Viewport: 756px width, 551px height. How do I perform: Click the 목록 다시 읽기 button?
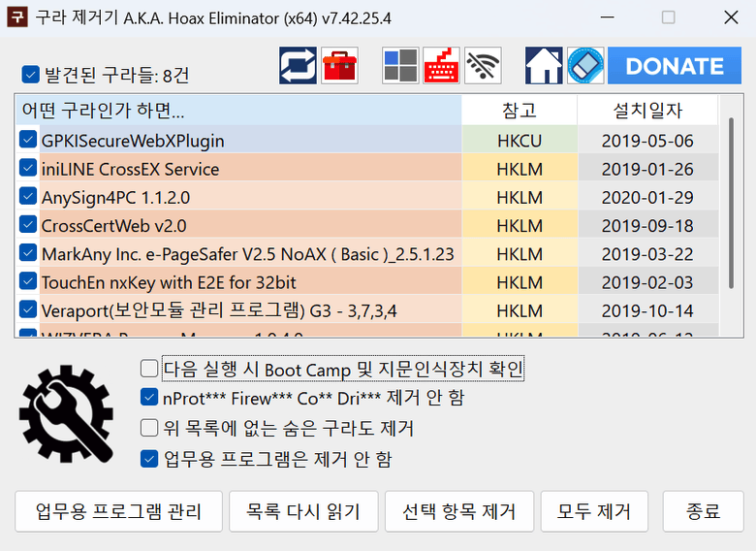[x=303, y=511]
